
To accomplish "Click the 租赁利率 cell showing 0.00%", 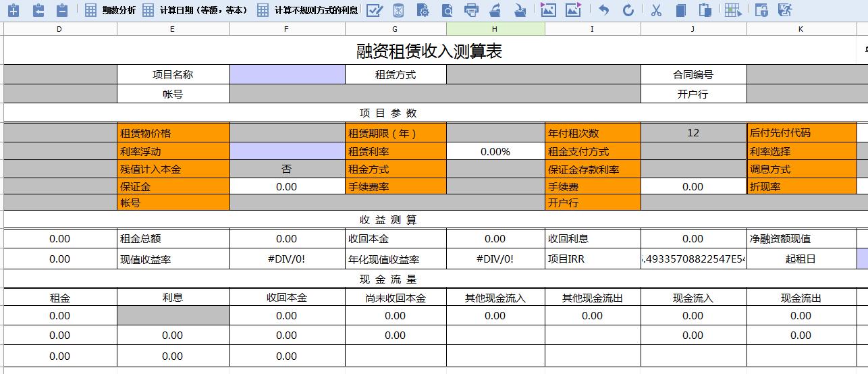I will (x=495, y=151).
